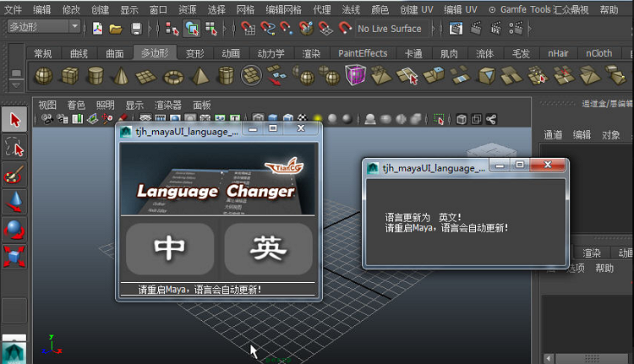Screen dimensions: 634x364
Task: Open the 渲染器 panel menu
Action: [168, 105]
